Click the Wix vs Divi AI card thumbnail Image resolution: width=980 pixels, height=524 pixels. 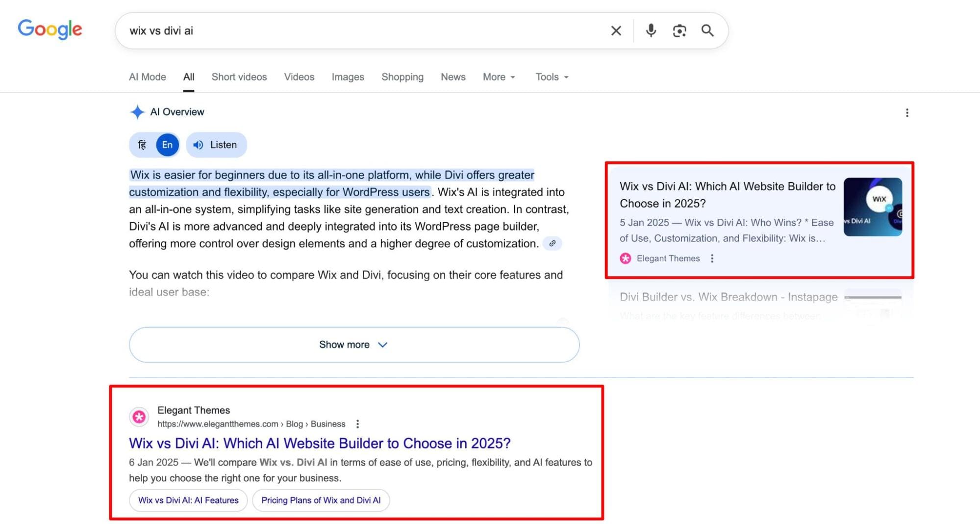[x=873, y=207]
